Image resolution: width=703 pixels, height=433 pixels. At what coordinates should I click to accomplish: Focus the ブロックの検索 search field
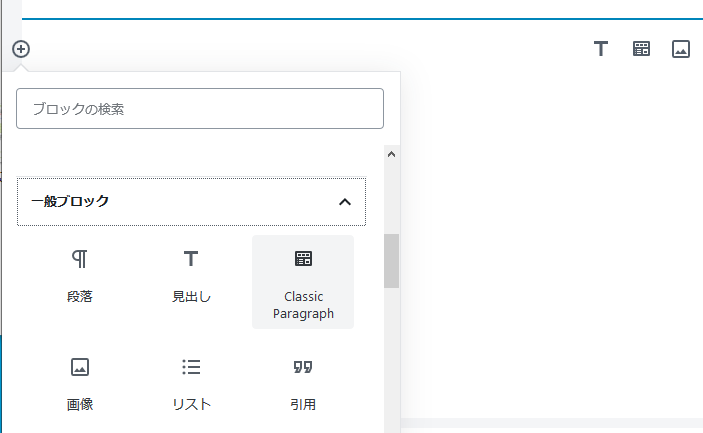click(200, 108)
